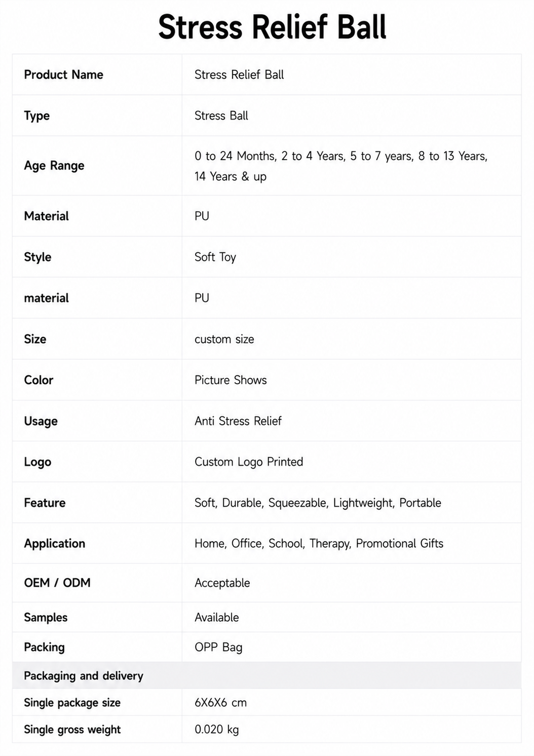The height and width of the screenshot is (756, 534).
Task: Select the Custom Logo Printed value
Action: (249, 462)
